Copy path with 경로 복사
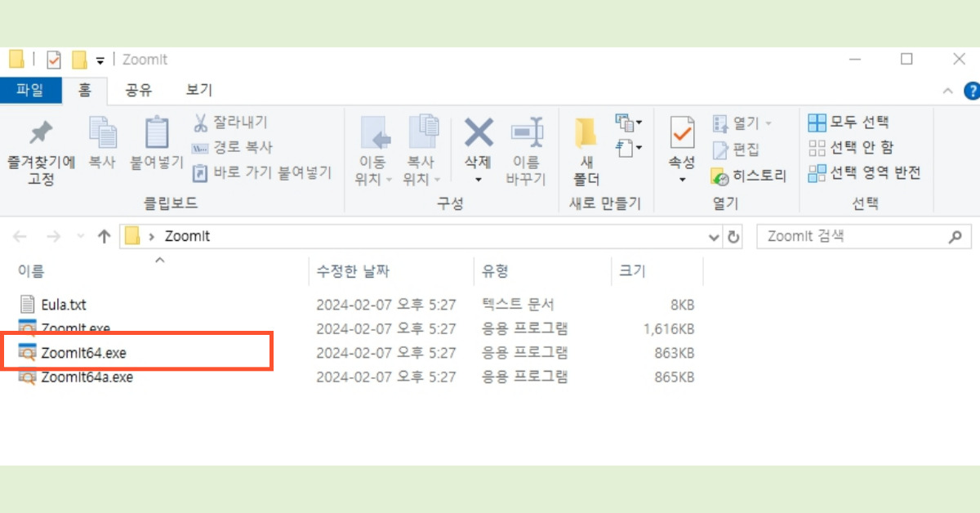 tap(232, 148)
